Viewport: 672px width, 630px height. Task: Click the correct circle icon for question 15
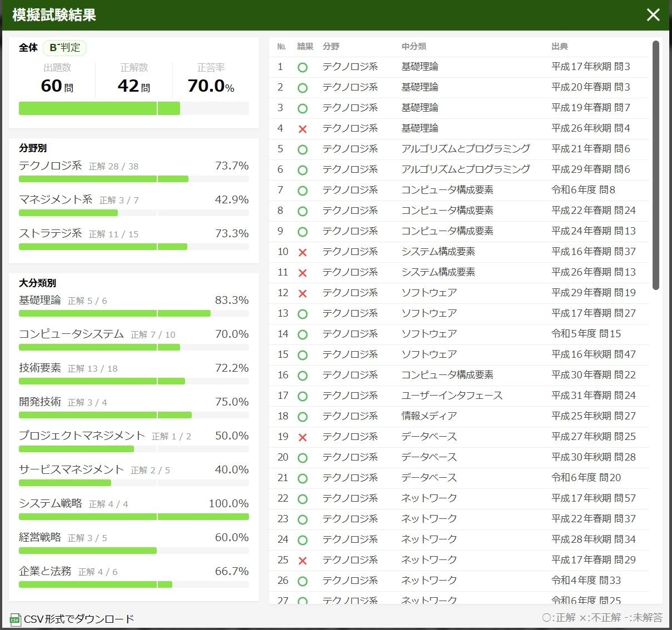[302, 355]
